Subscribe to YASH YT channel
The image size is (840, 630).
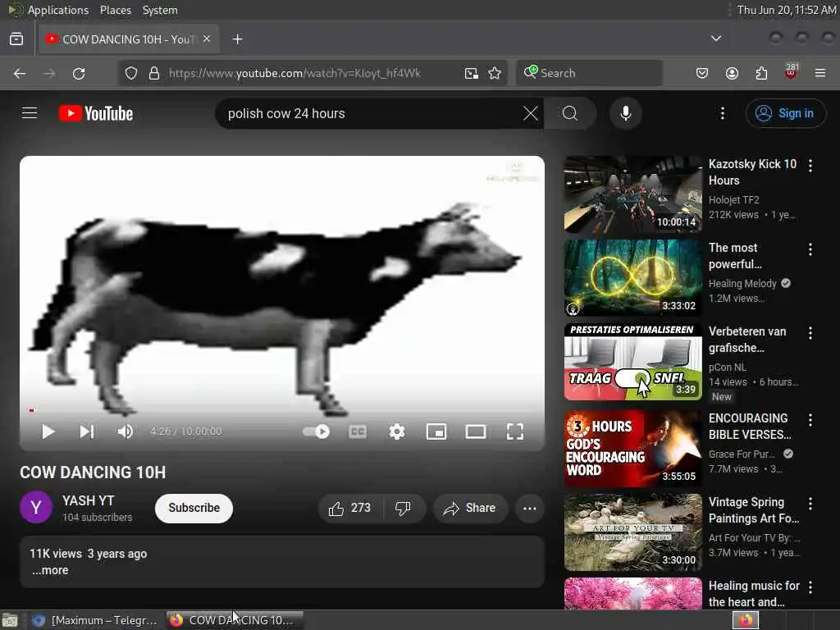pos(194,508)
